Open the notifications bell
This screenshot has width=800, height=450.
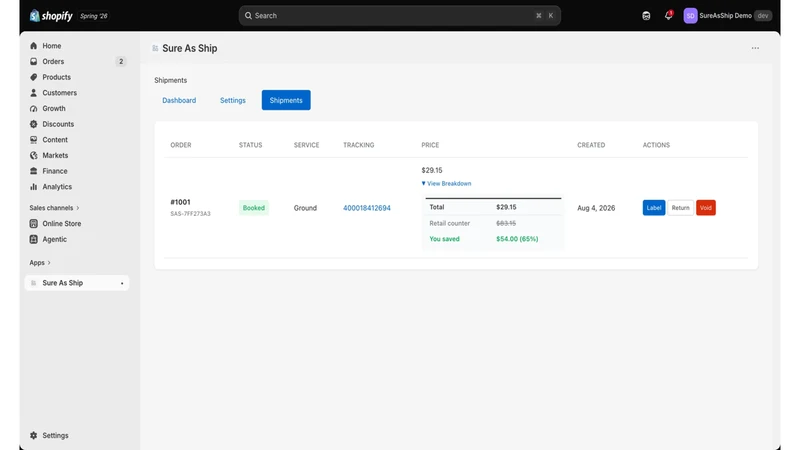coord(668,16)
